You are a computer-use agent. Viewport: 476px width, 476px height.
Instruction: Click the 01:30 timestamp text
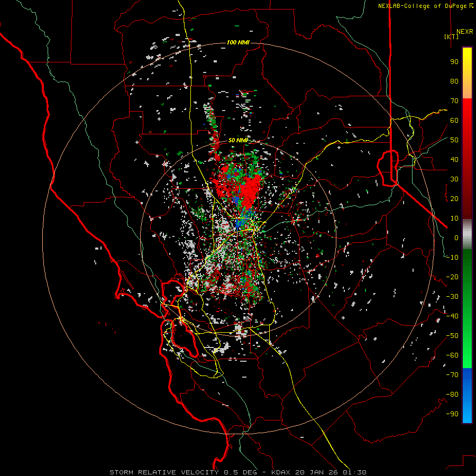click(x=354, y=472)
